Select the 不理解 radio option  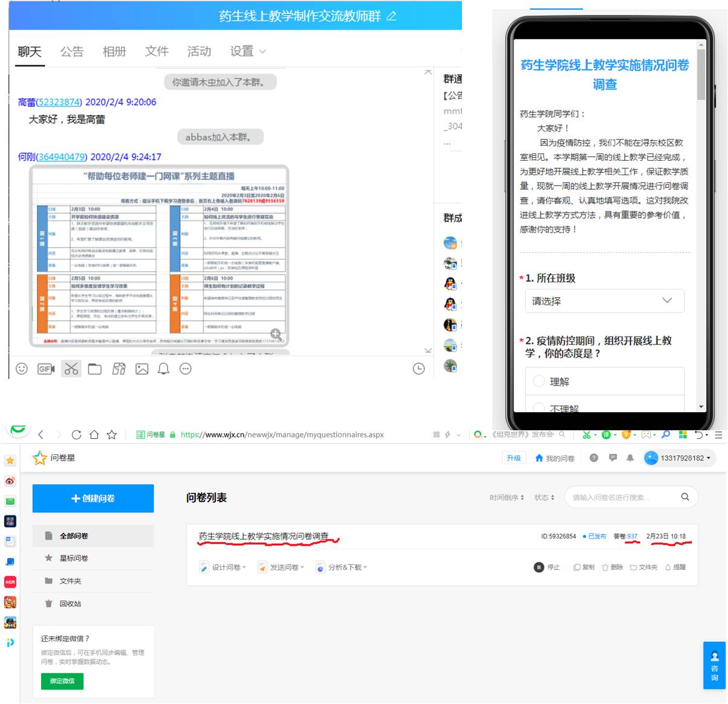click(x=539, y=408)
